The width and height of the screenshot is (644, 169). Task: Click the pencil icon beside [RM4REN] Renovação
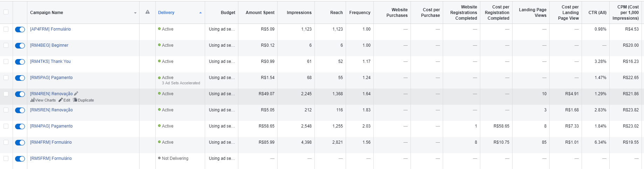point(76,93)
